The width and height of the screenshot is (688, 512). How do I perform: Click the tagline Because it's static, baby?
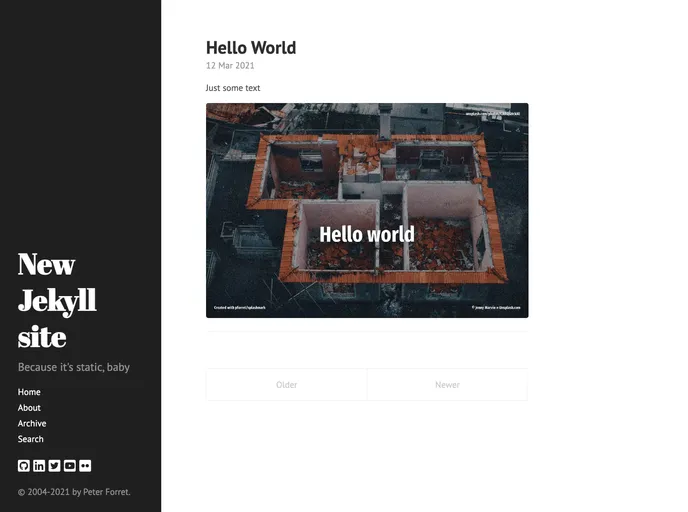[74, 367]
